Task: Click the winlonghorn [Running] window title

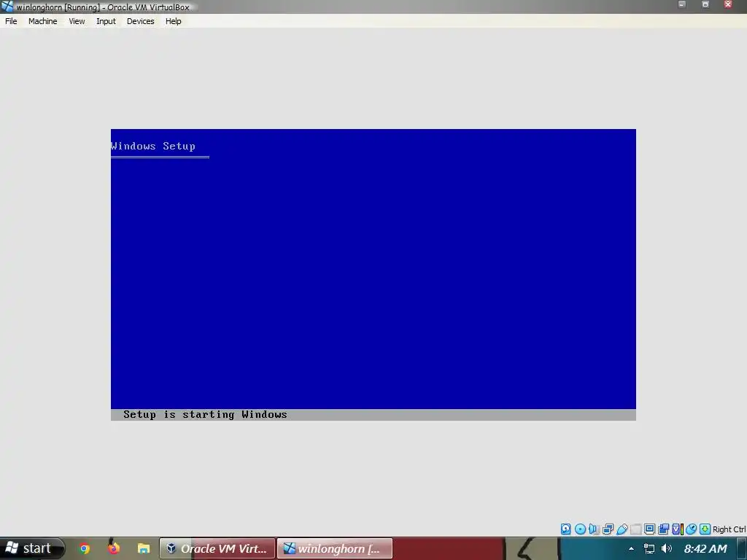Action: (x=103, y=7)
